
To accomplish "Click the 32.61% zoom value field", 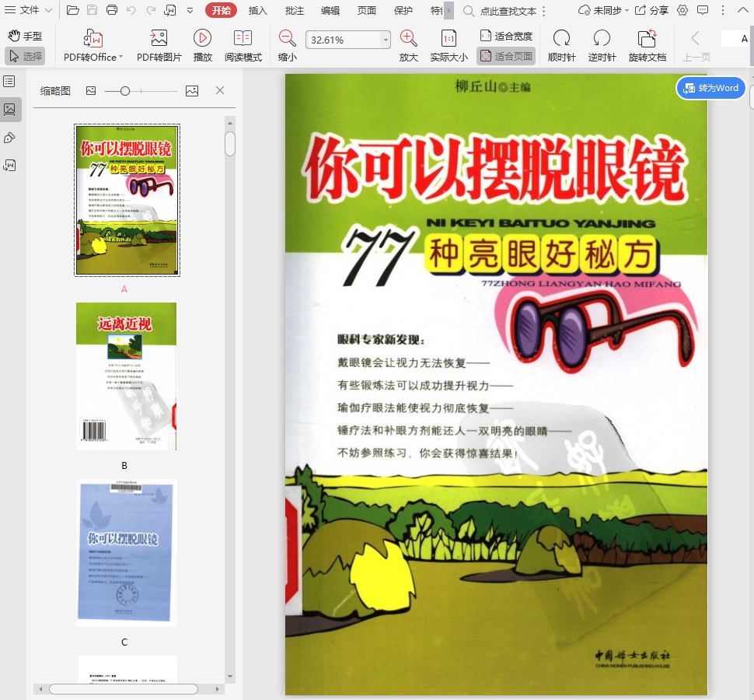I will click(x=344, y=40).
